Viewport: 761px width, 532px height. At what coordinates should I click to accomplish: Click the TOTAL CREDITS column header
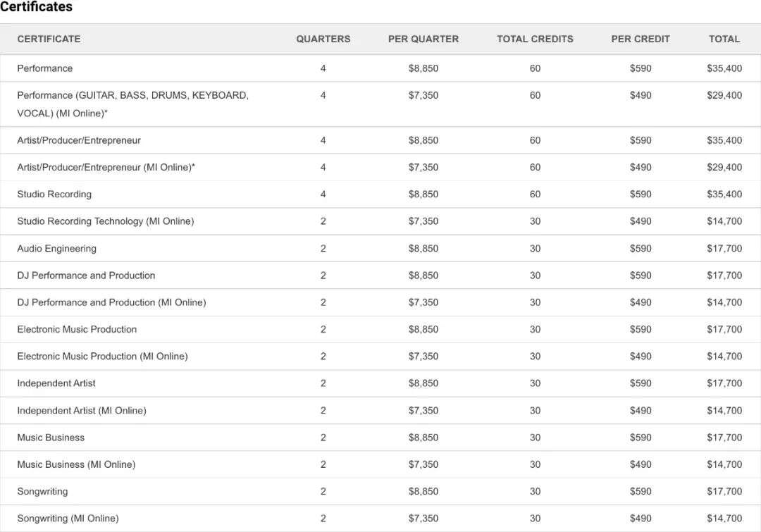coord(535,39)
